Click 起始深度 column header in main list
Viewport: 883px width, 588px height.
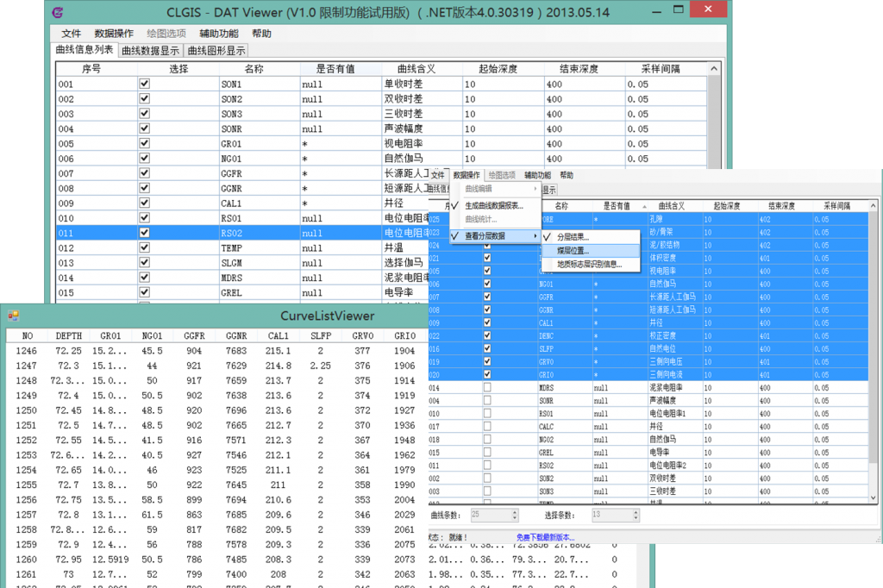tap(504, 69)
